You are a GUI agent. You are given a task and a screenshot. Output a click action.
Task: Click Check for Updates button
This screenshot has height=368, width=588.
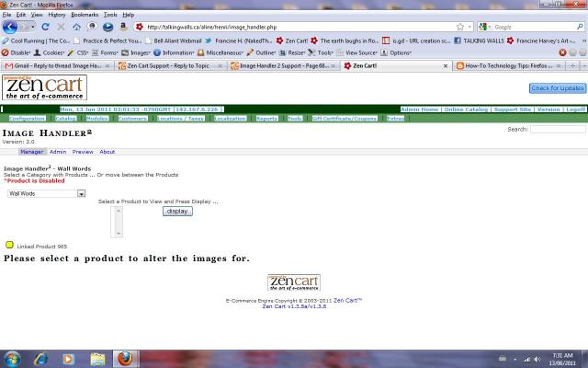tap(558, 88)
